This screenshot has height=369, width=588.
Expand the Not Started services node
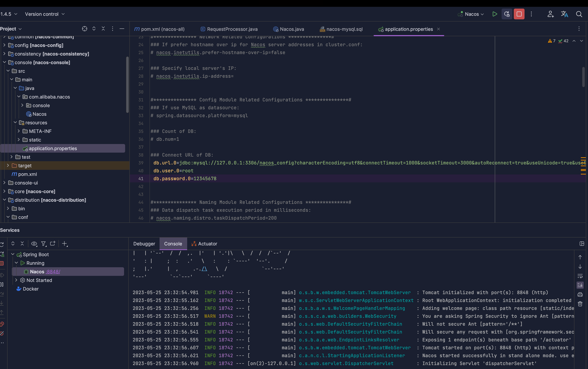[16, 280]
